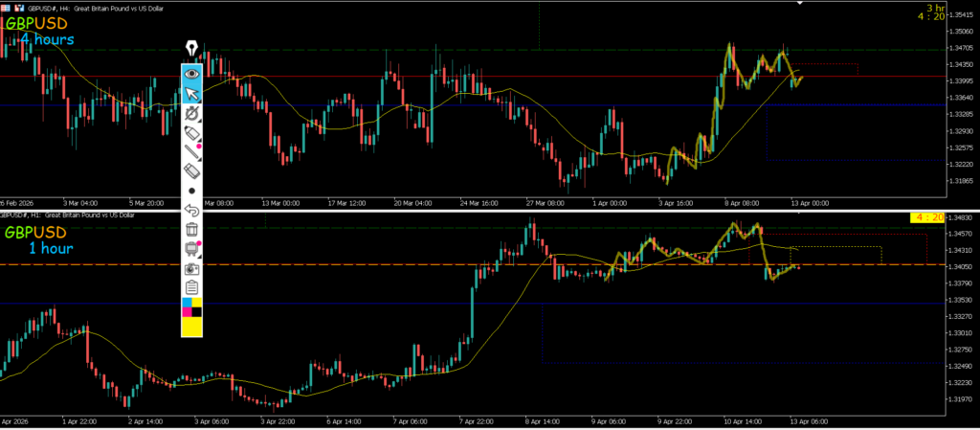Click the '1 hour' label

pos(51,248)
